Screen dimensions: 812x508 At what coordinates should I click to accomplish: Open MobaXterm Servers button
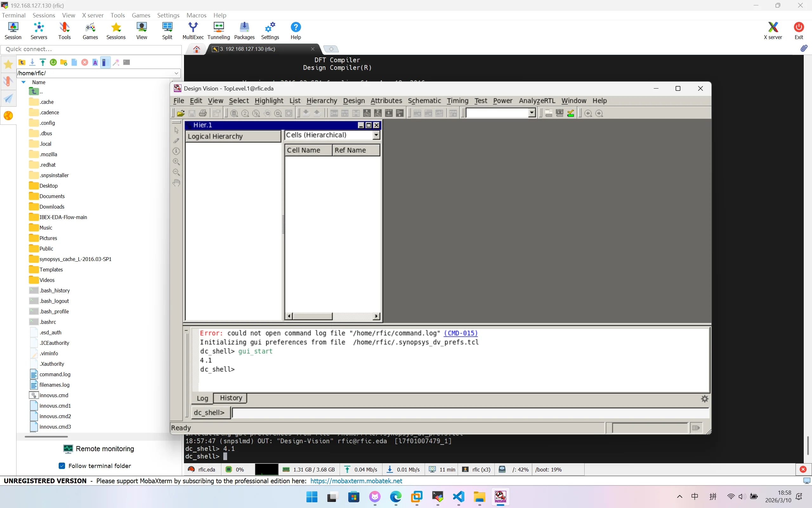point(39,31)
